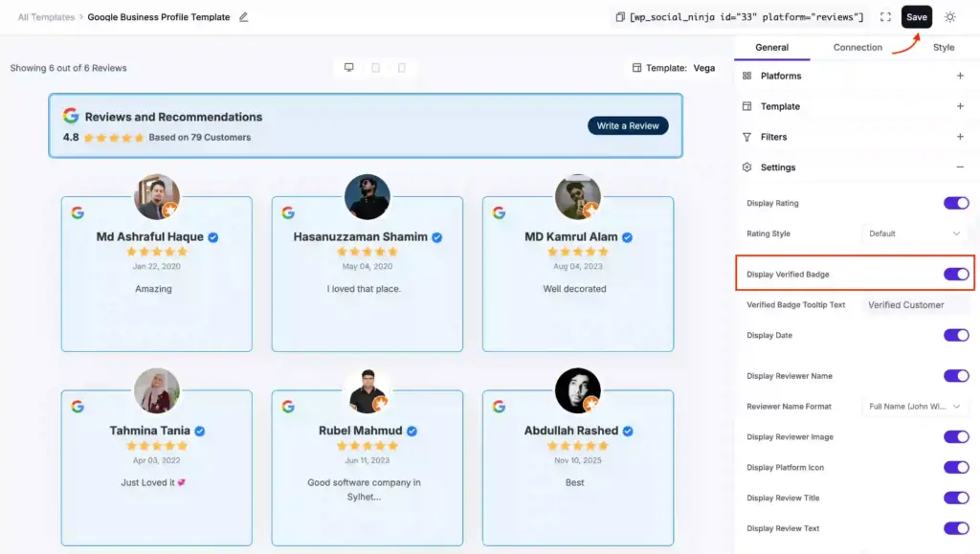Switch to the Connection tab
The width and height of the screenshot is (980, 554).
857,47
